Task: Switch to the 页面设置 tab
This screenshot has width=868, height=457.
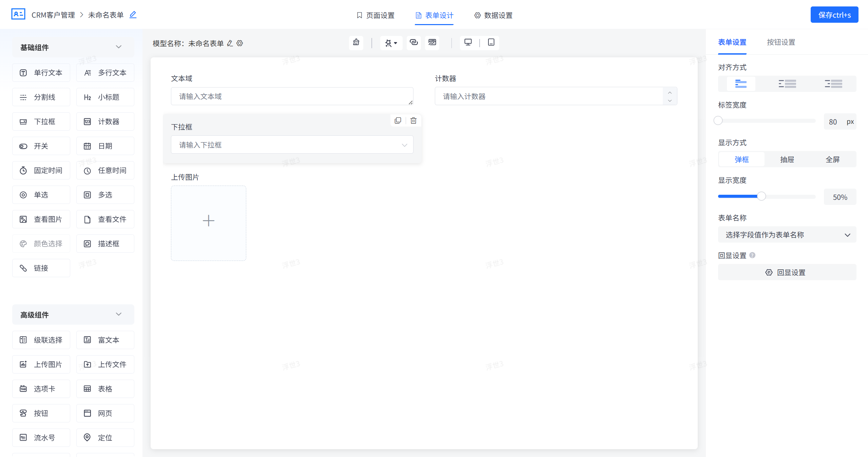Action: click(375, 15)
